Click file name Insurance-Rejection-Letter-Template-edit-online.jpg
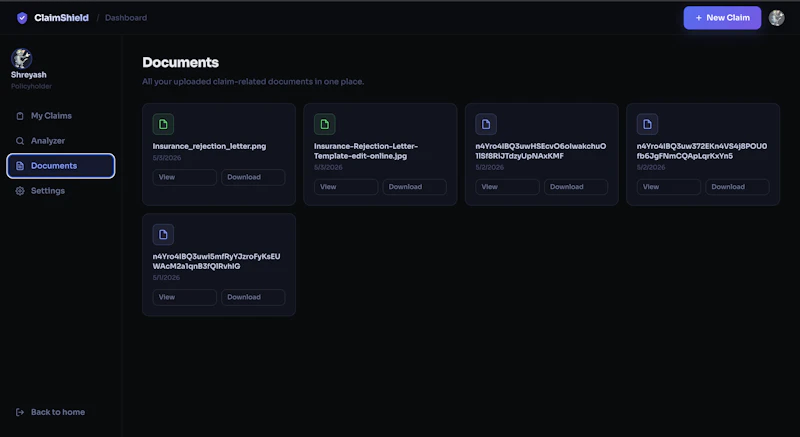Viewport: 800px width, 437px height. [366, 151]
